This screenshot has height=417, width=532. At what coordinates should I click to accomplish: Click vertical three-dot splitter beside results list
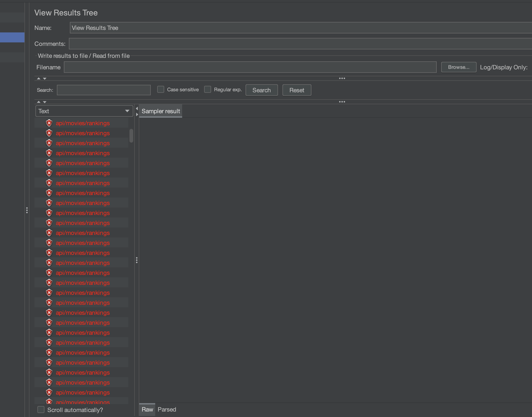(136, 260)
